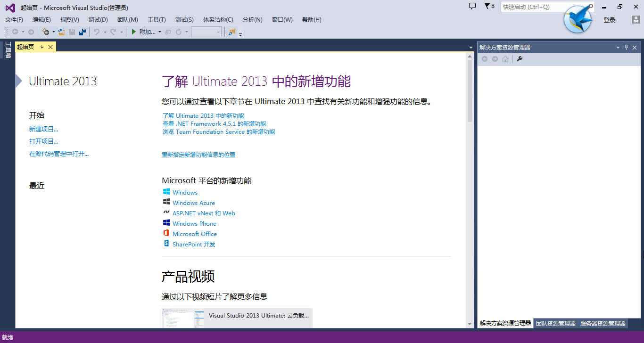Open the 工具(T) menu

click(x=157, y=20)
